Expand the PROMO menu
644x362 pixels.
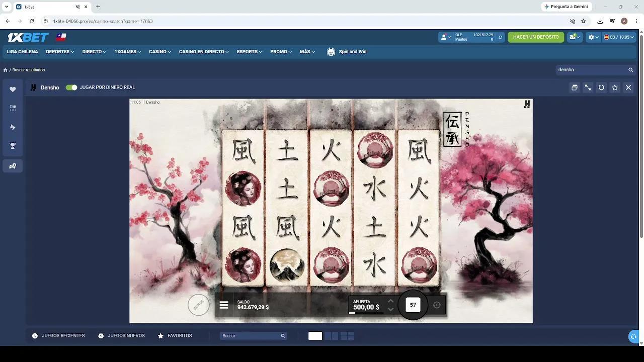tap(281, 52)
